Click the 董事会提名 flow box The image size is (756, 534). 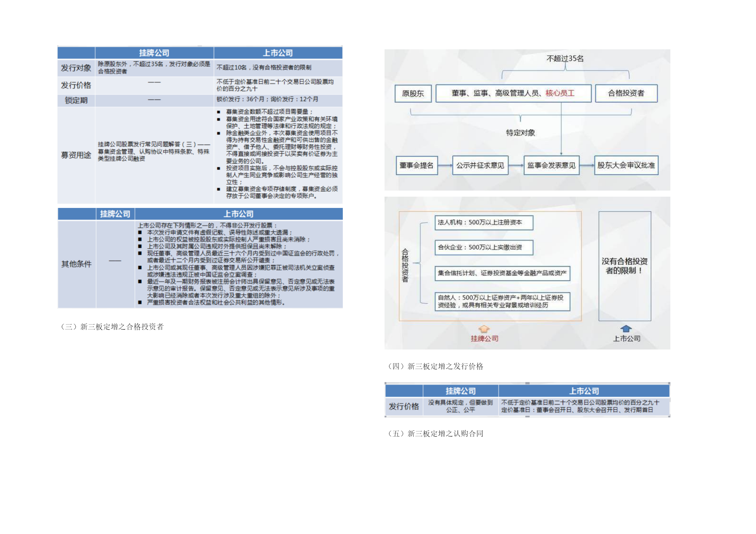click(x=417, y=165)
